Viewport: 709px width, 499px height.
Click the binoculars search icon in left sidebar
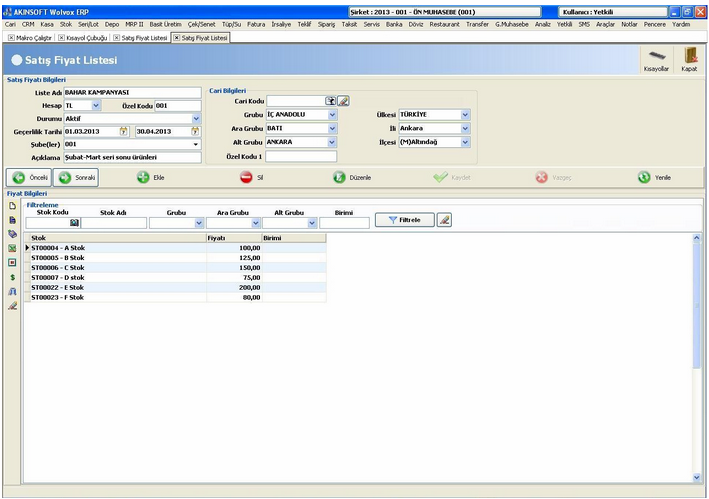12,292
